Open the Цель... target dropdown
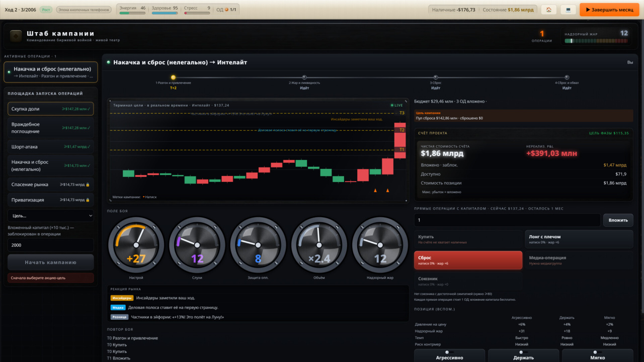 50,216
